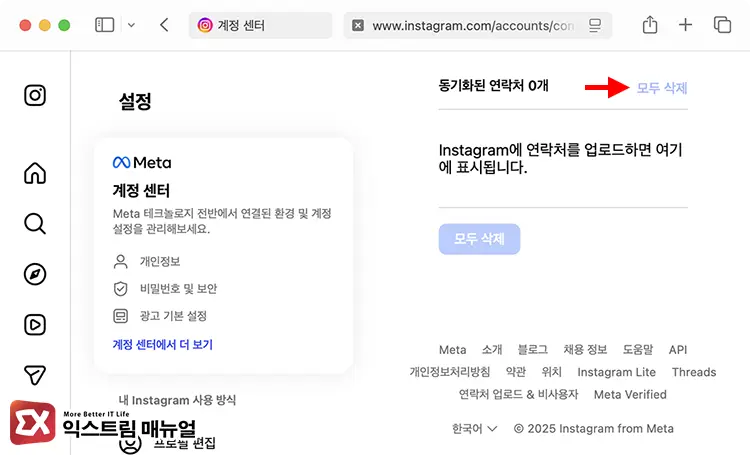Click © 2025 Instagram from Meta text

pyautogui.click(x=593, y=429)
